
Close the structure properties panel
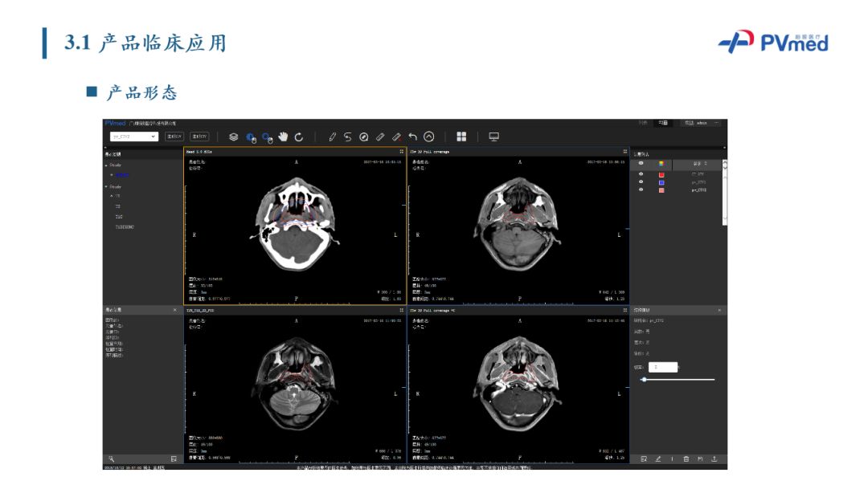[719, 310]
